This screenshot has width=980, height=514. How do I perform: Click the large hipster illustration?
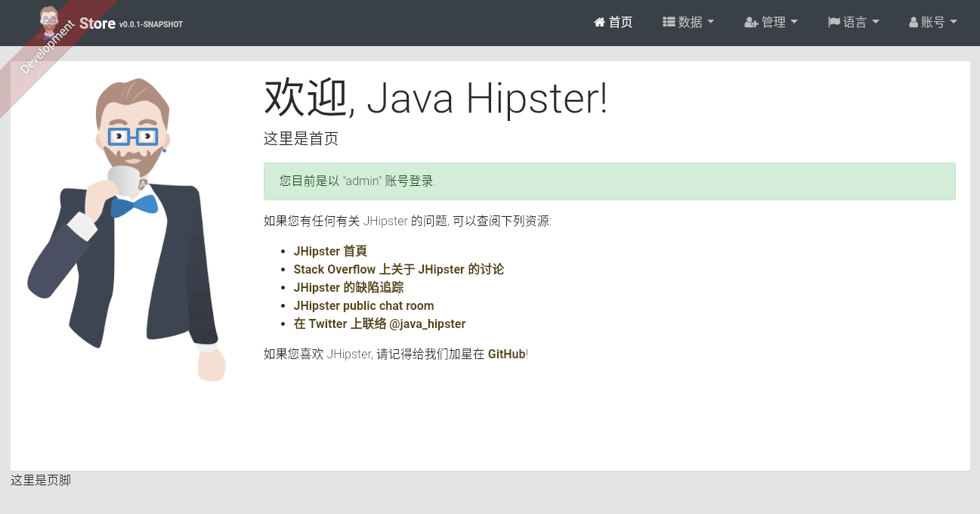(x=127, y=229)
